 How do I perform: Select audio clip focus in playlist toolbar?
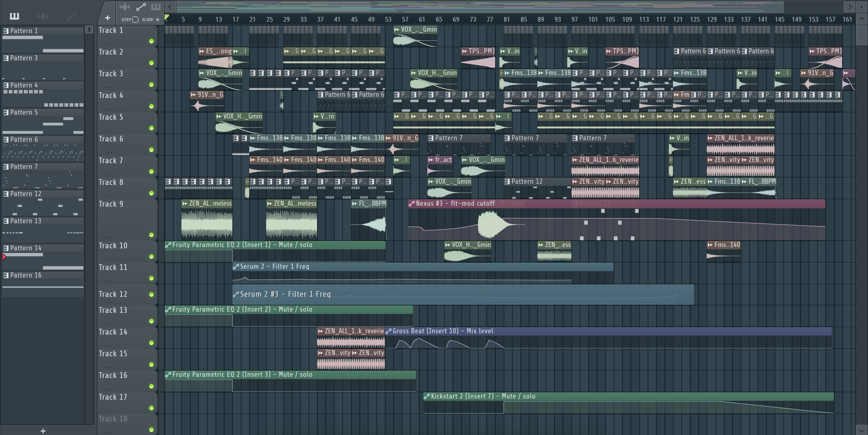pyautogui.click(x=124, y=7)
